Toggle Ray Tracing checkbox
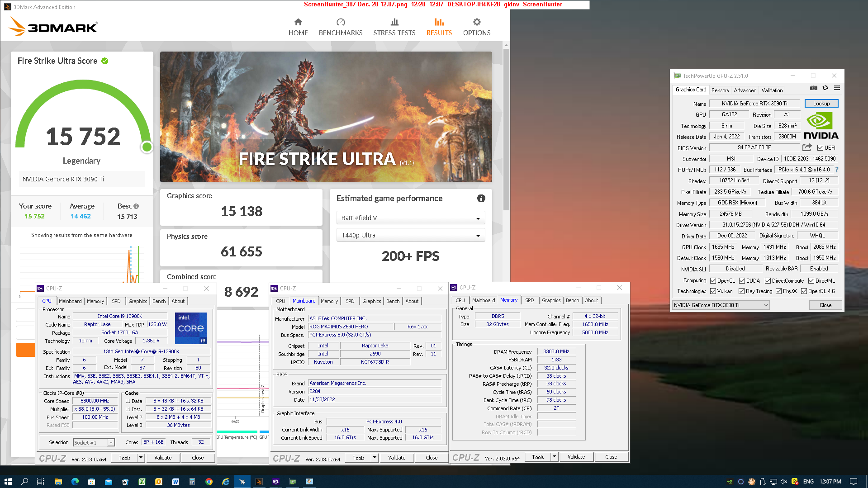This screenshot has width=868, height=488. click(741, 291)
